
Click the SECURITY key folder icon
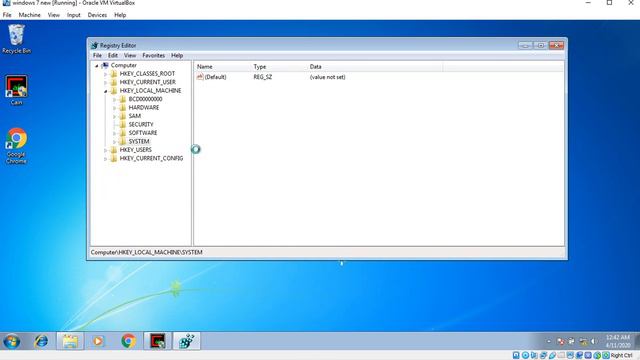point(122,124)
